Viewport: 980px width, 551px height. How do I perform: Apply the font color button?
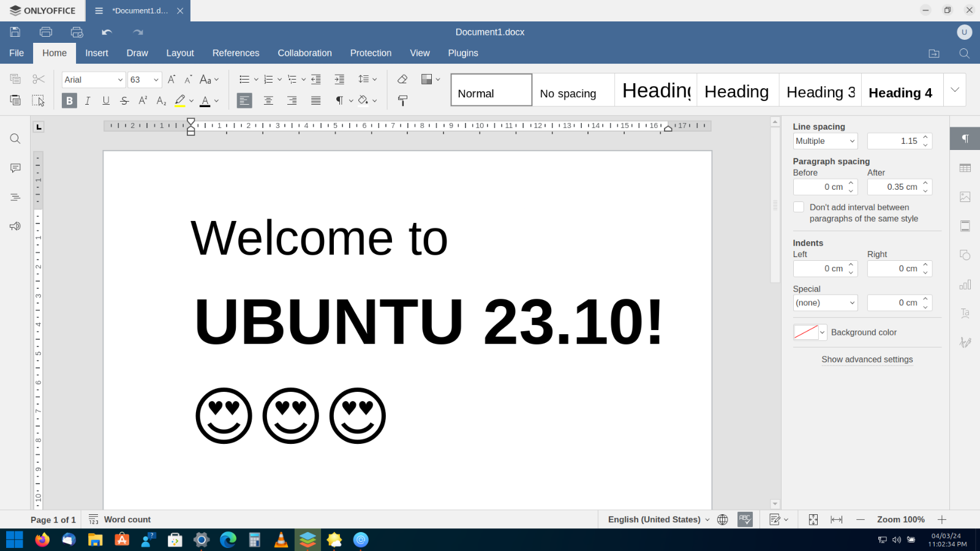pos(205,100)
